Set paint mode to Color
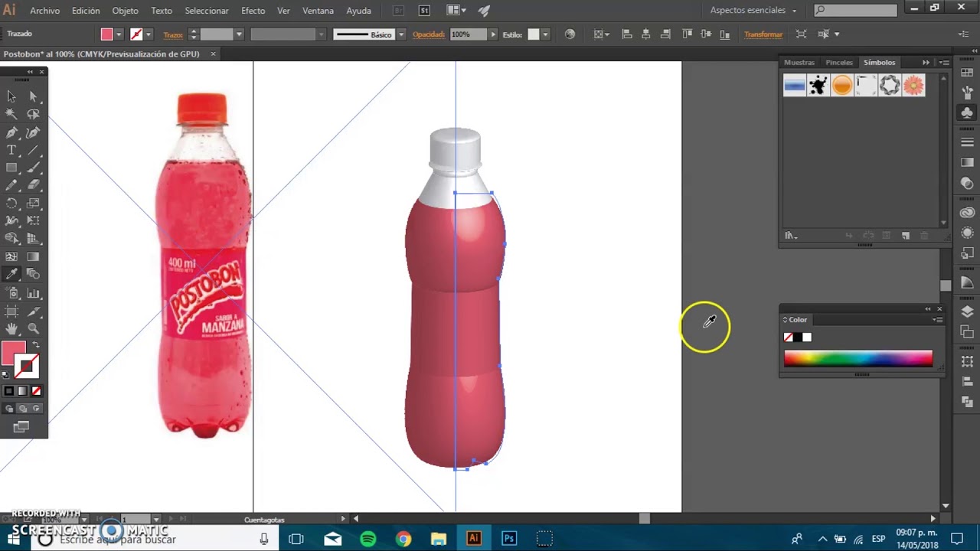 9,391
